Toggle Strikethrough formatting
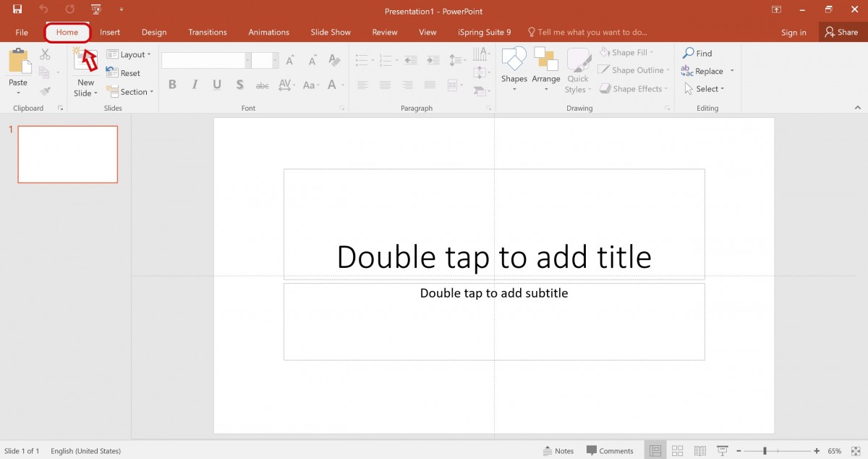The height and width of the screenshot is (459, 868). (x=263, y=85)
